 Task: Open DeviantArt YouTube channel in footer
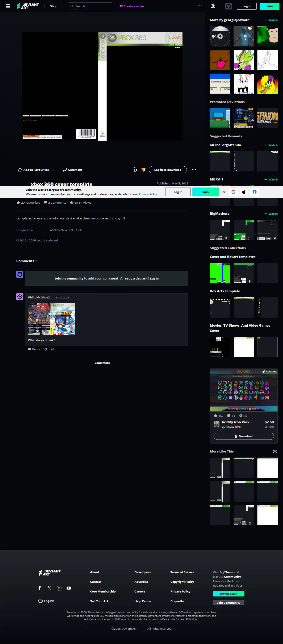click(69, 588)
